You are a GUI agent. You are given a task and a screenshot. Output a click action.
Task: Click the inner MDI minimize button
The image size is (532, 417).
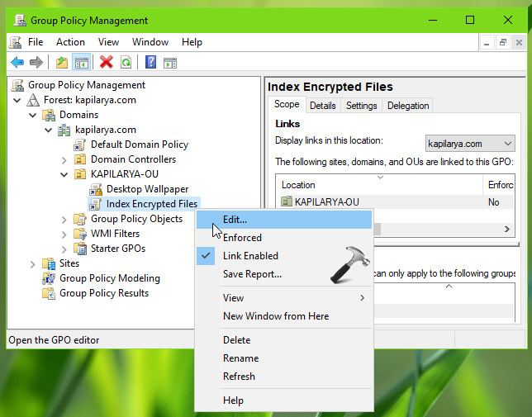(x=487, y=42)
